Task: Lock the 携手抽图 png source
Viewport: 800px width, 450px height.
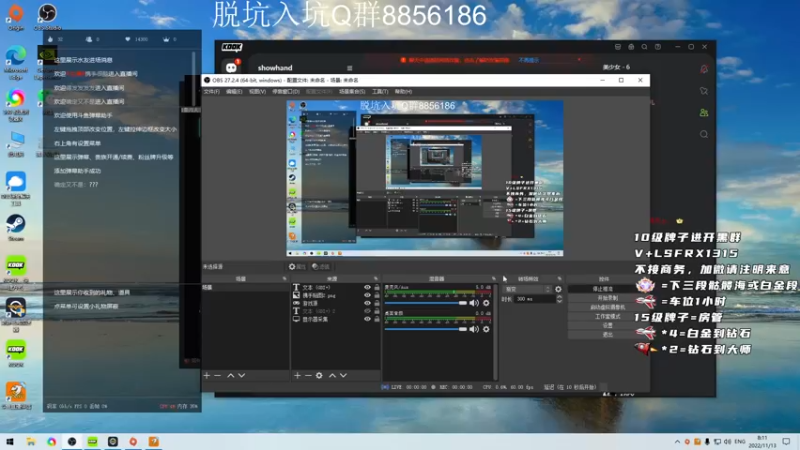Action: [377, 295]
